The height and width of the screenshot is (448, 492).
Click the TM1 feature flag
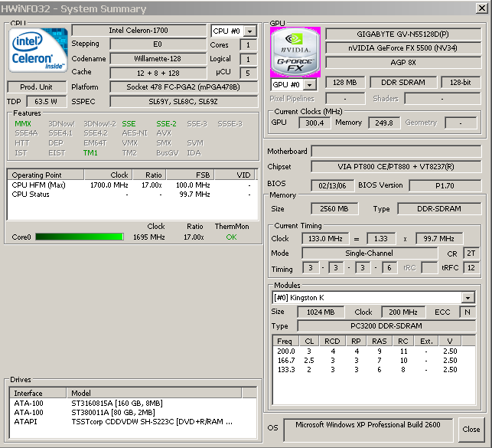(x=90, y=153)
